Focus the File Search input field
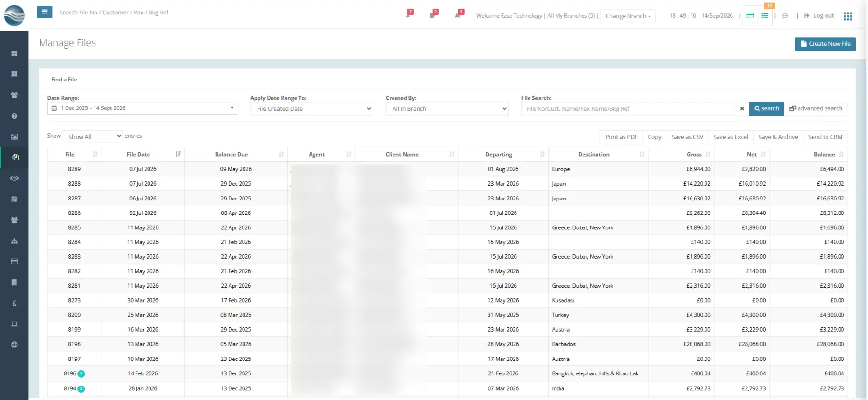Screen dimensions: 868x400 [x=627, y=109]
